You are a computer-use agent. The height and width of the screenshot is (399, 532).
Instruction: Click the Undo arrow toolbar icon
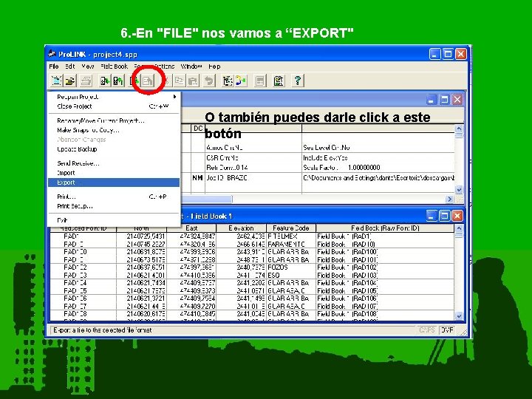pyautogui.click(x=209, y=81)
